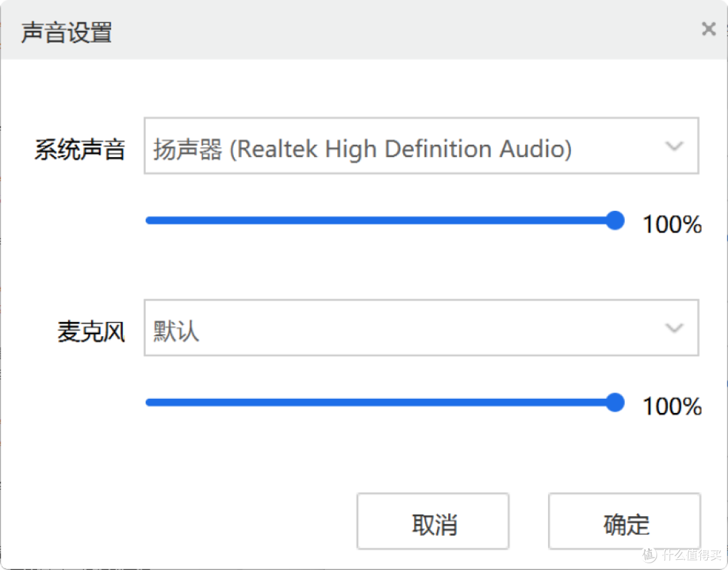
Task: Click the 麦克风 volume slider handle
Action: (x=615, y=402)
